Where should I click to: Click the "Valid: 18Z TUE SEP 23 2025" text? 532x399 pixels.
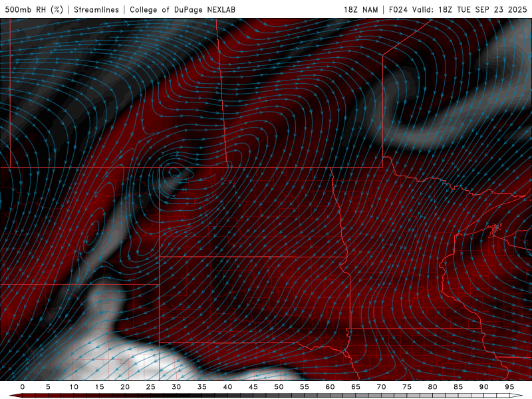[469, 9]
